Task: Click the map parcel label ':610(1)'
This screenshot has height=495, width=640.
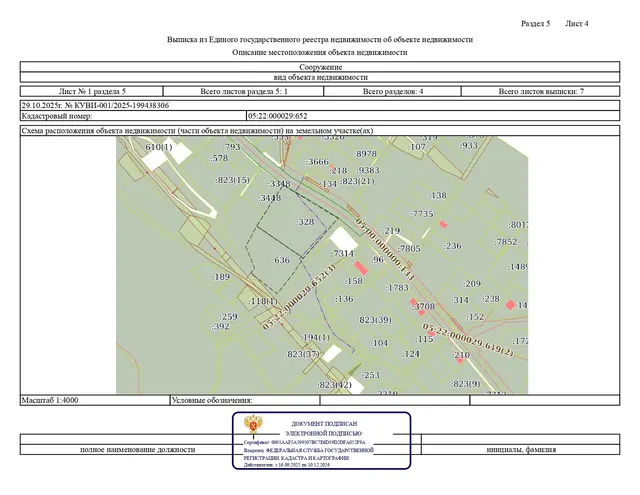Action: coord(158,147)
